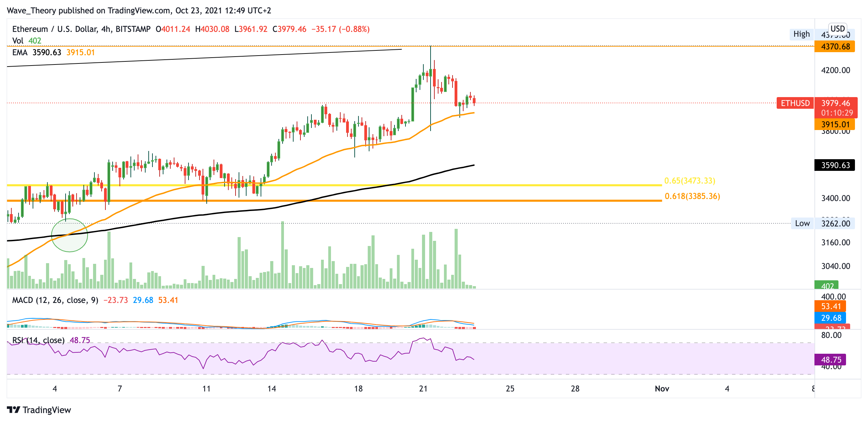This screenshot has height=422, width=868.
Task: Click the Low price marker label
Action: [x=802, y=223]
